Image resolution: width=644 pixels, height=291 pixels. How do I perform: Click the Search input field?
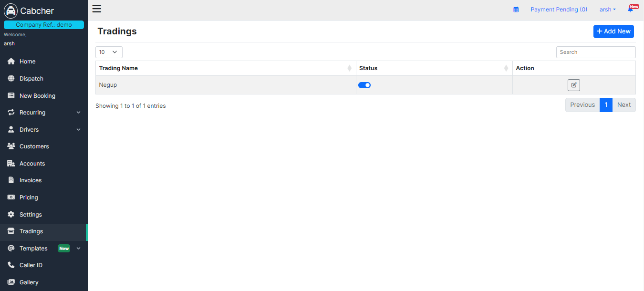pos(595,52)
